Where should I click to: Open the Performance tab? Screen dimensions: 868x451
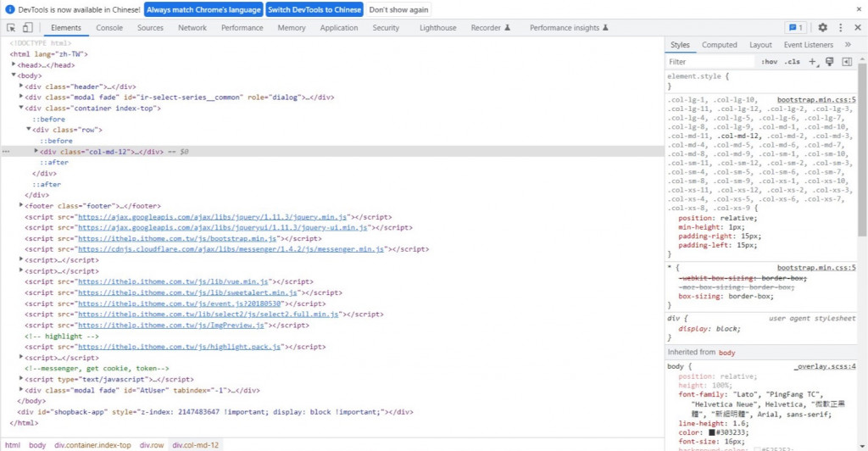point(242,28)
